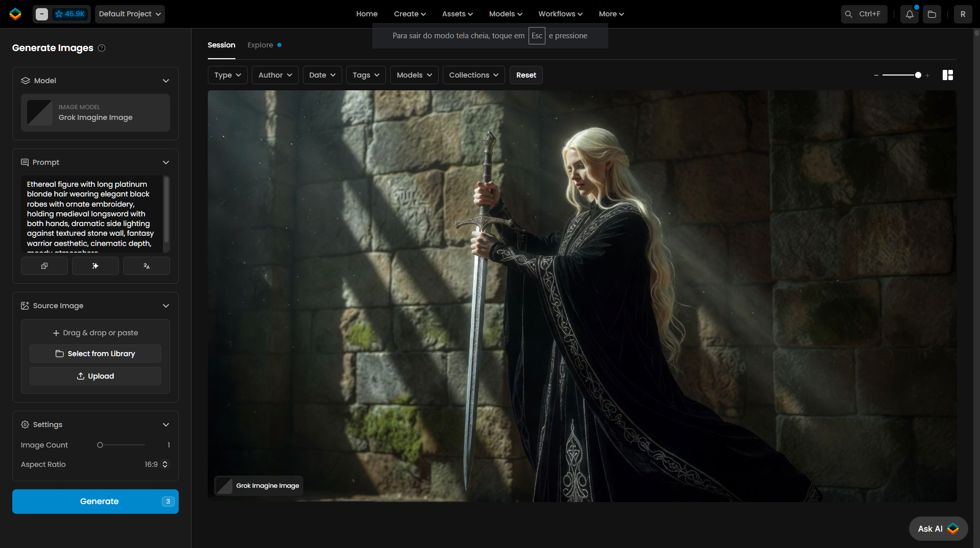This screenshot has height=548, width=980.
Task: Click the app logo in top-left corner
Action: (x=15, y=14)
